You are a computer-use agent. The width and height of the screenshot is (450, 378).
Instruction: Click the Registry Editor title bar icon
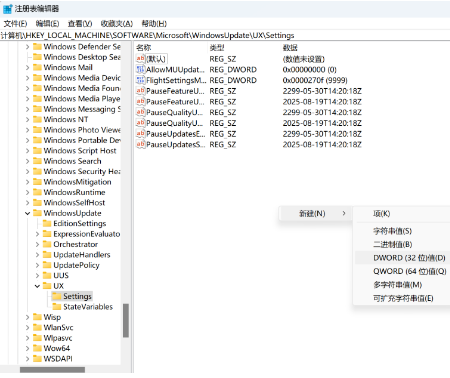point(7,9)
